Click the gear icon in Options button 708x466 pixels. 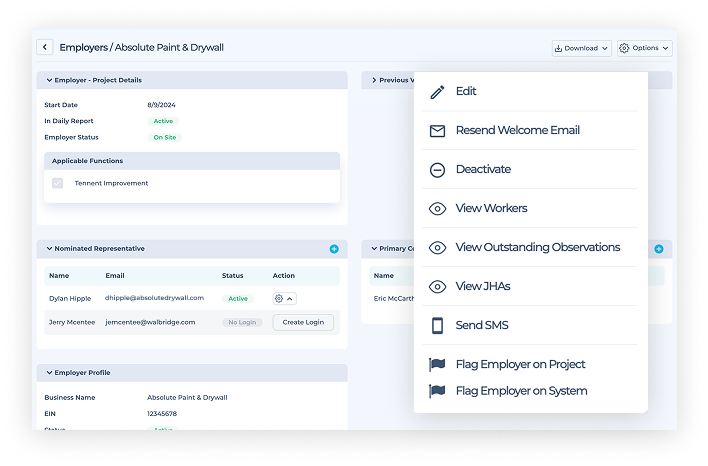point(624,48)
